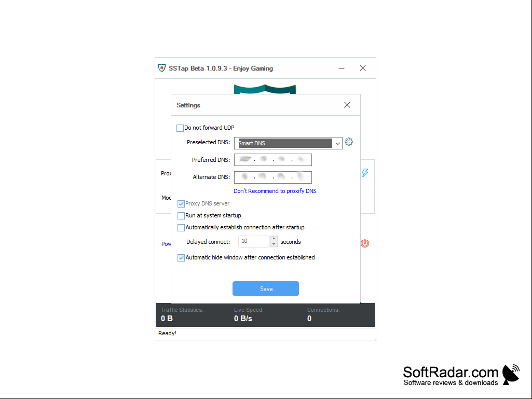Check Automatically establish connection after startup
This screenshot has height=399, width=532.
click(x=181, y=228)
